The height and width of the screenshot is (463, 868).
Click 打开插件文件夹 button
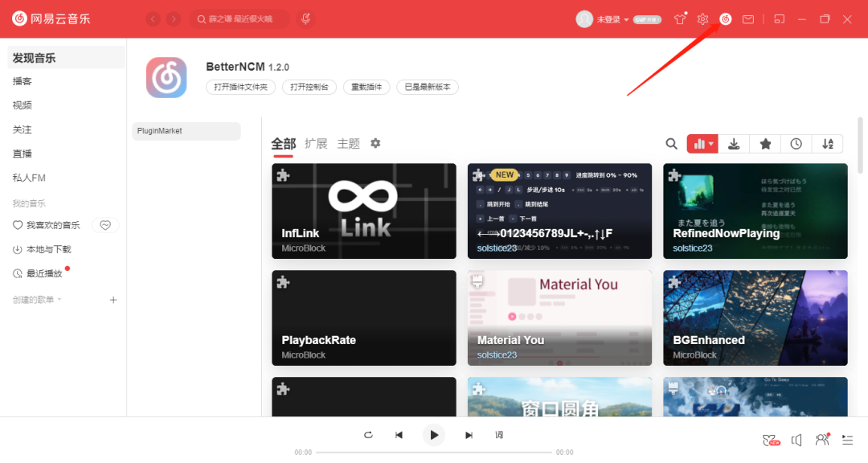tap(241, 87)
